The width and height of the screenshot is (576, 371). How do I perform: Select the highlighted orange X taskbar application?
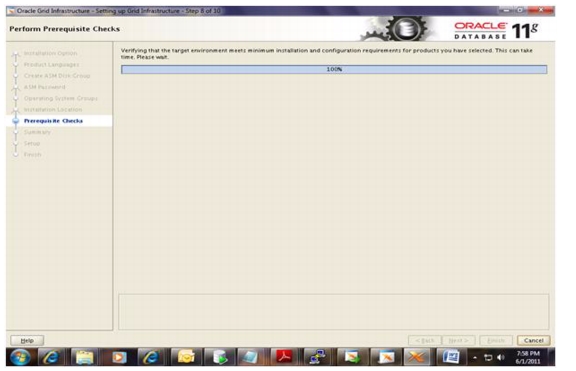click(x=417, y=357)
